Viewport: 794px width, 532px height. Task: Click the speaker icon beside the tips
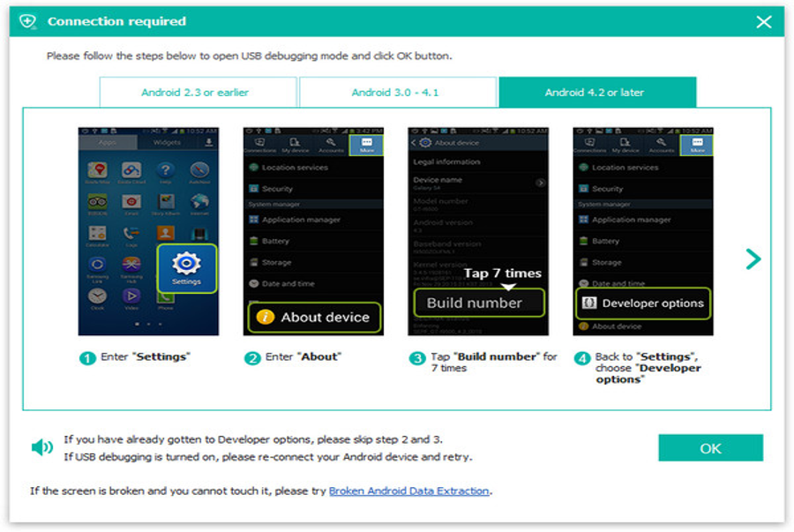41,447
